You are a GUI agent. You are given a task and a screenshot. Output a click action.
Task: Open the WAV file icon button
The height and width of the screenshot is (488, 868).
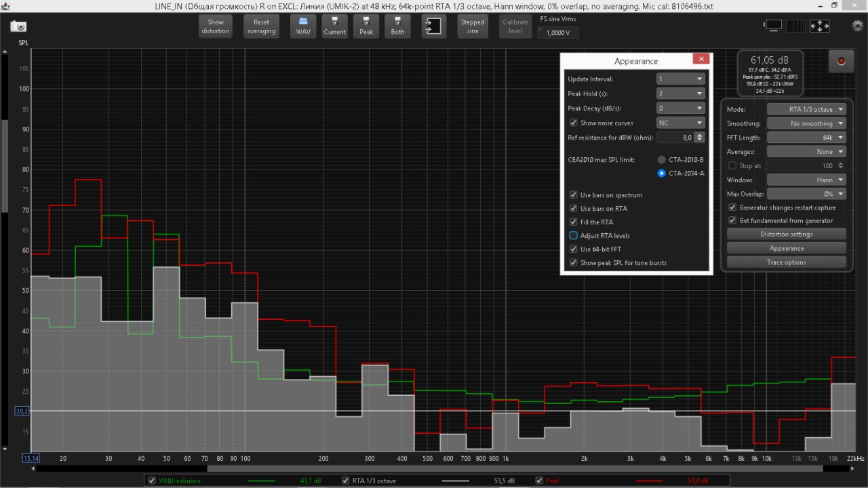(x=303, y=26)
